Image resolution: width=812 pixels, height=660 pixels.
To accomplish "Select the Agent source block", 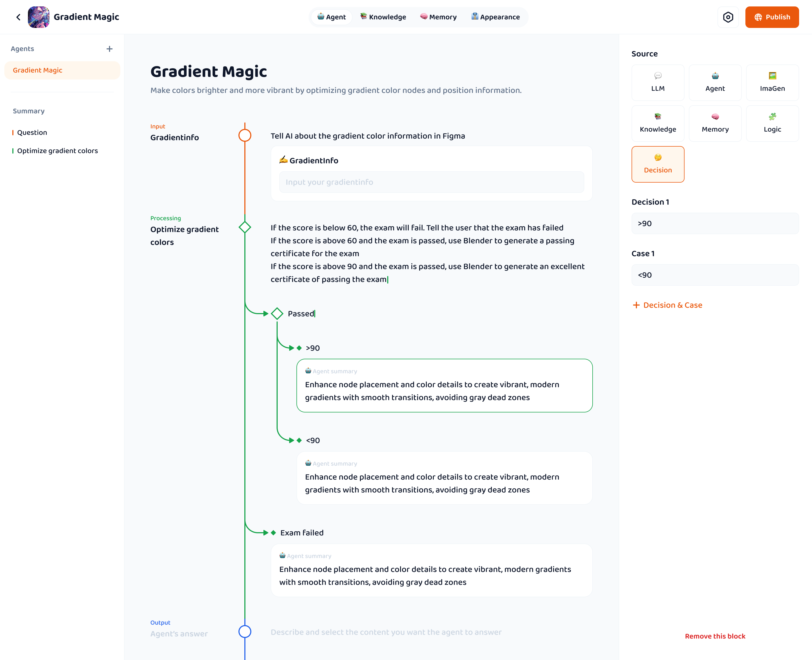I will point(715,82).
